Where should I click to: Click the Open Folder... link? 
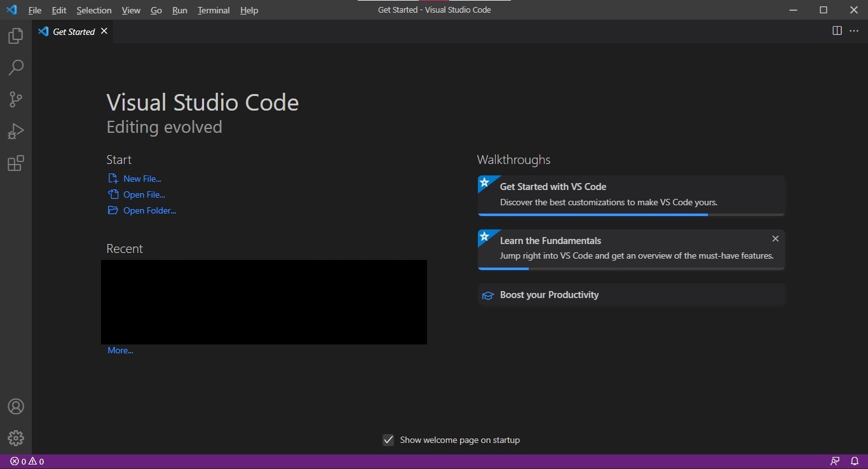[149, 210]
